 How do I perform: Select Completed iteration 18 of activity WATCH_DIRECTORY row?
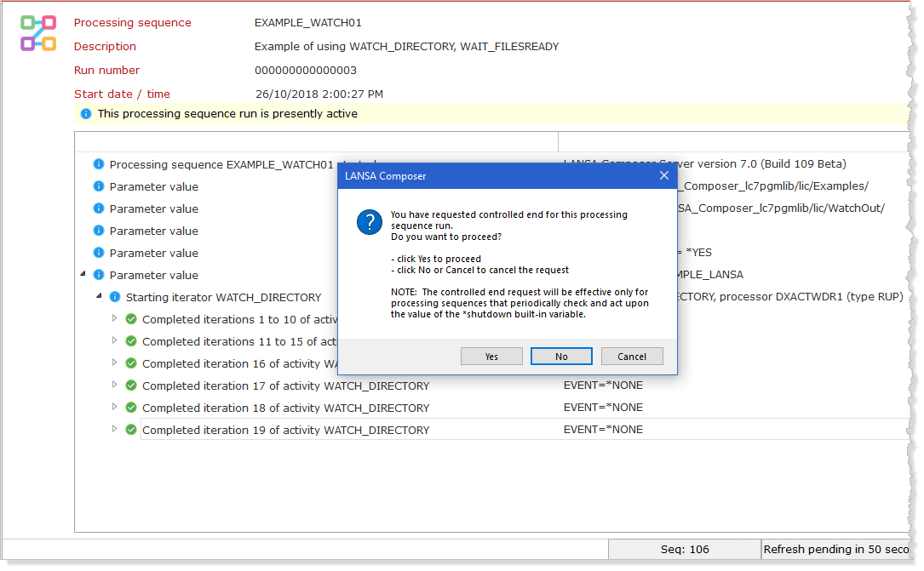coord(286,408)
